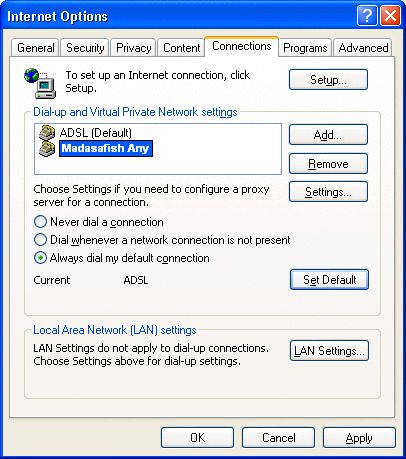
Task: Switch to the Programs tab
Action: (x=305, y=48)
